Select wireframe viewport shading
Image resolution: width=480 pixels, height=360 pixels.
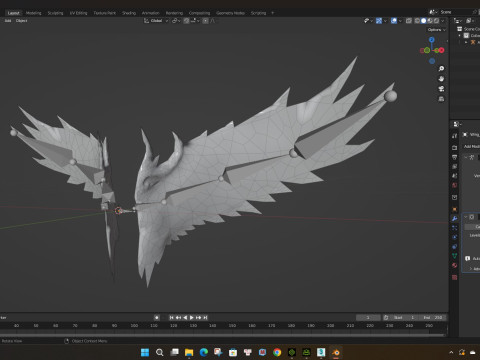(x=417, y=21)
